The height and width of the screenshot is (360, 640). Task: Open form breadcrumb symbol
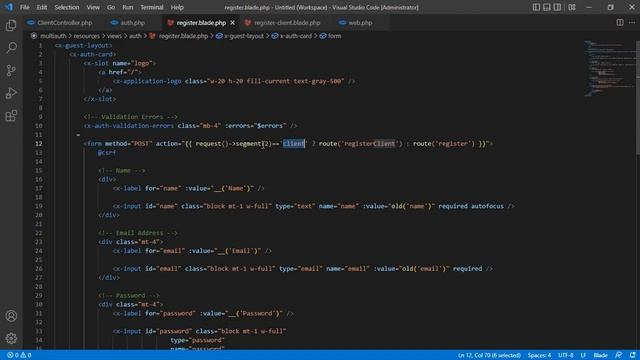[334, 36]
